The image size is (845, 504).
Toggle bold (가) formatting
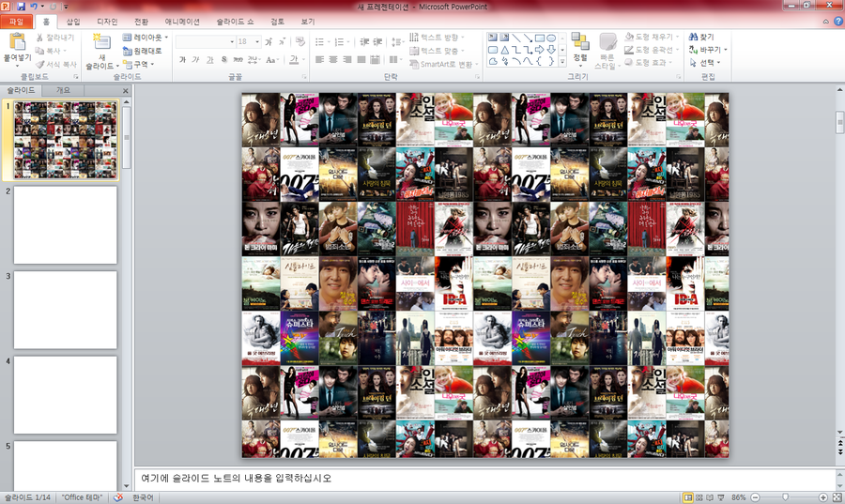click(182, 60)
